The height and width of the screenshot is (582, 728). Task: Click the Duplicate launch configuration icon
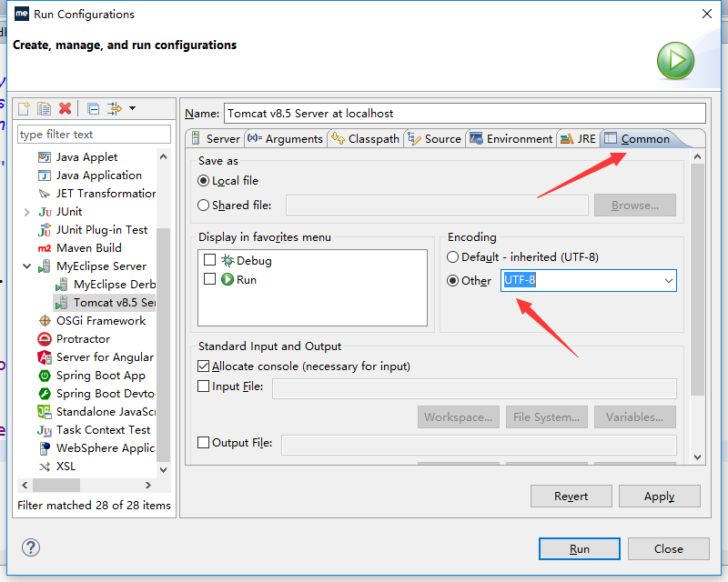click(x=44, y=108)
